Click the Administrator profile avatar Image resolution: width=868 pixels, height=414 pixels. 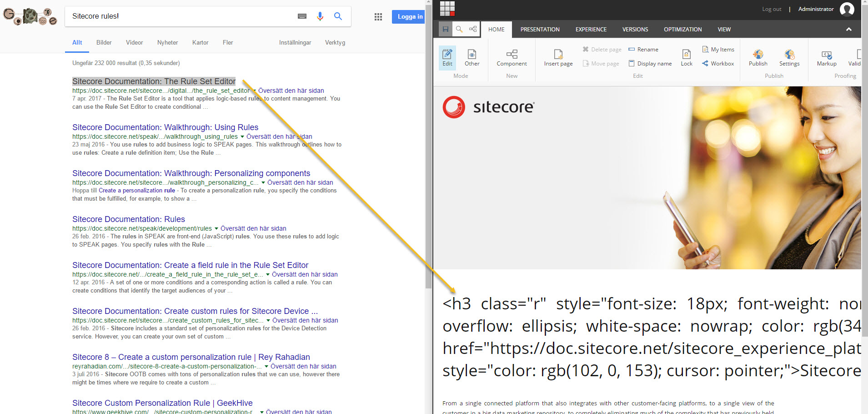[x=847, y=9]
